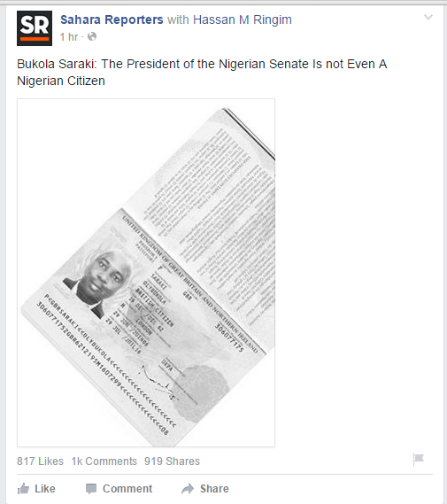
Task: Click the public globe privacy icon
Action: (92, 36)
